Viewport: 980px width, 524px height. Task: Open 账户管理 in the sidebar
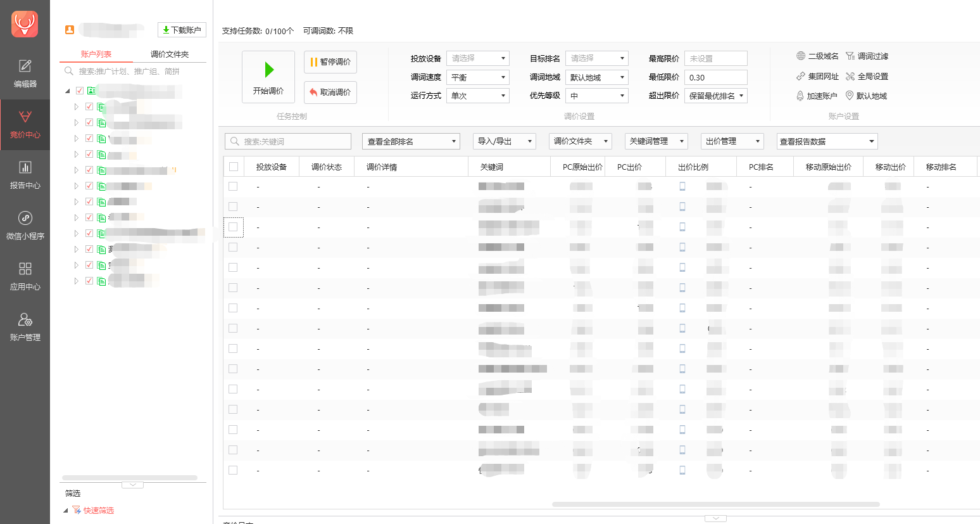(25, 327)
